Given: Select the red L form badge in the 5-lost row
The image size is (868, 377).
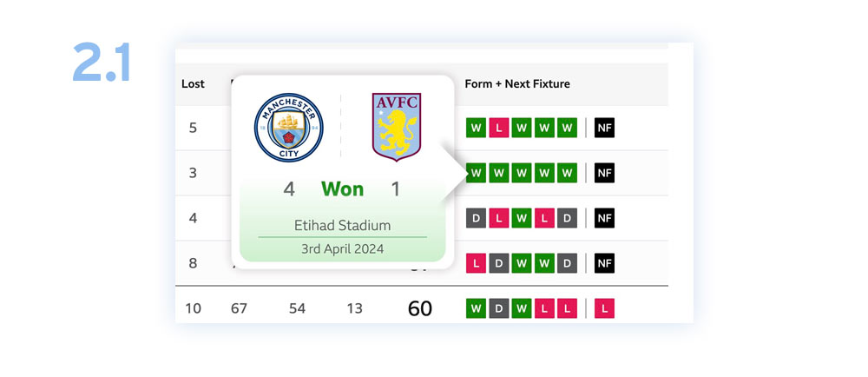Looking at the screenshot, I should (499, 129).
